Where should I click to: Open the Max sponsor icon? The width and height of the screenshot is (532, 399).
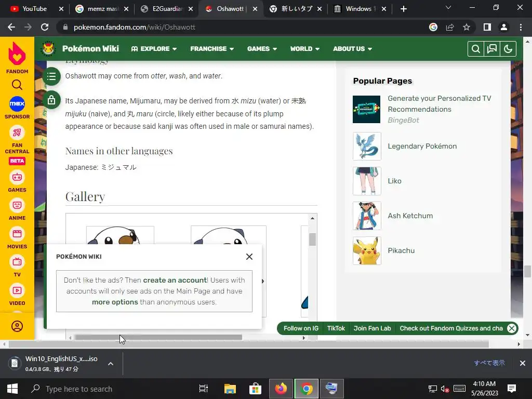(17, 104)
